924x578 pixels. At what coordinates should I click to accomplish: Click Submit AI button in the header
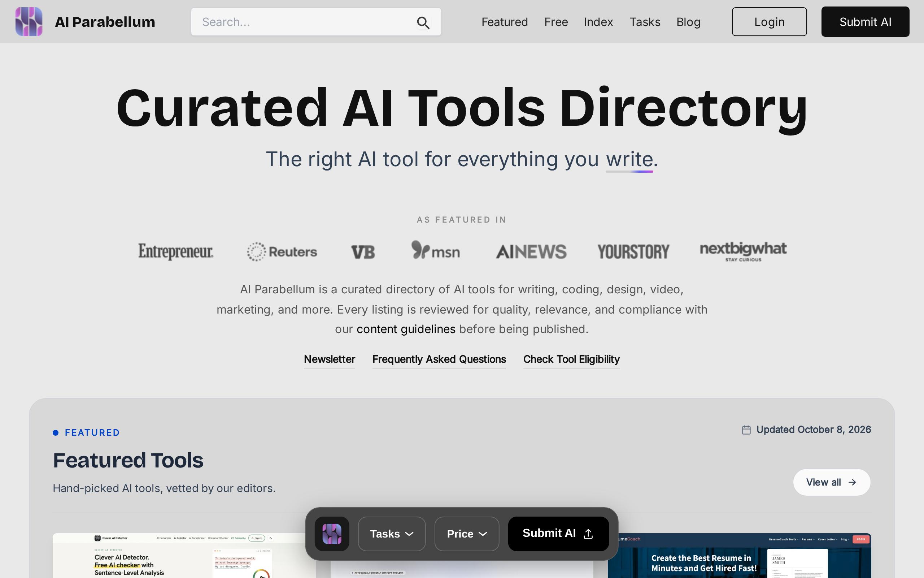click(x=865, y=22)
